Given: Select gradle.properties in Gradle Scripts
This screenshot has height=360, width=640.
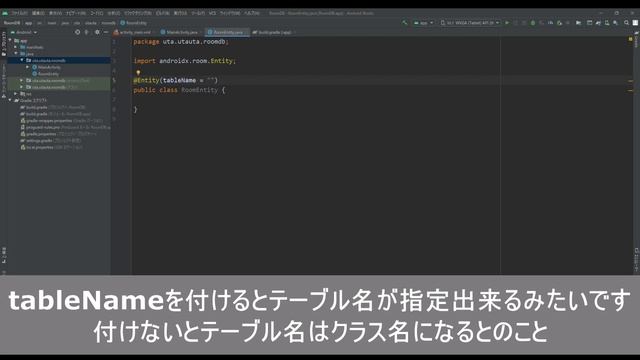Looking at the screenshot, I should [41, 134].
